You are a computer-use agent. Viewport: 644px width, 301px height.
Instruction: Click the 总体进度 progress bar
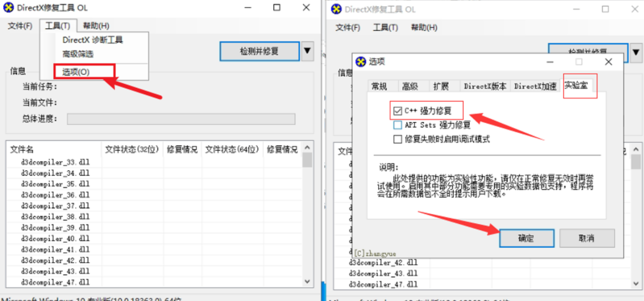pyautogui.click(x=181, y=119)
